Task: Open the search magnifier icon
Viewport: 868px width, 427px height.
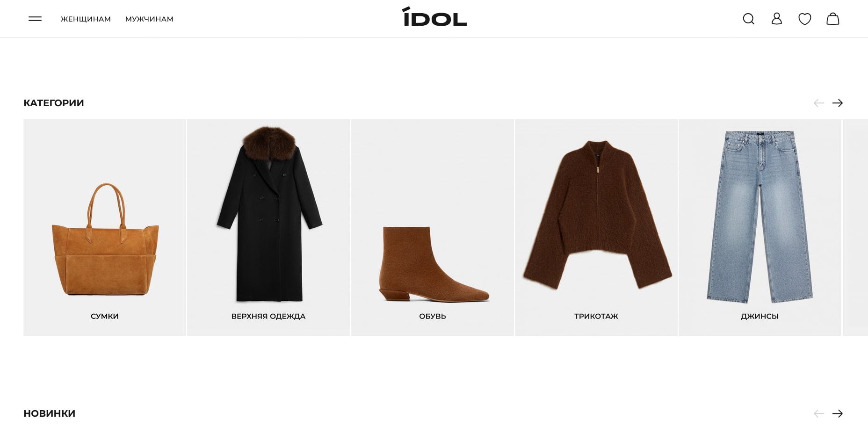Action: 749,19
